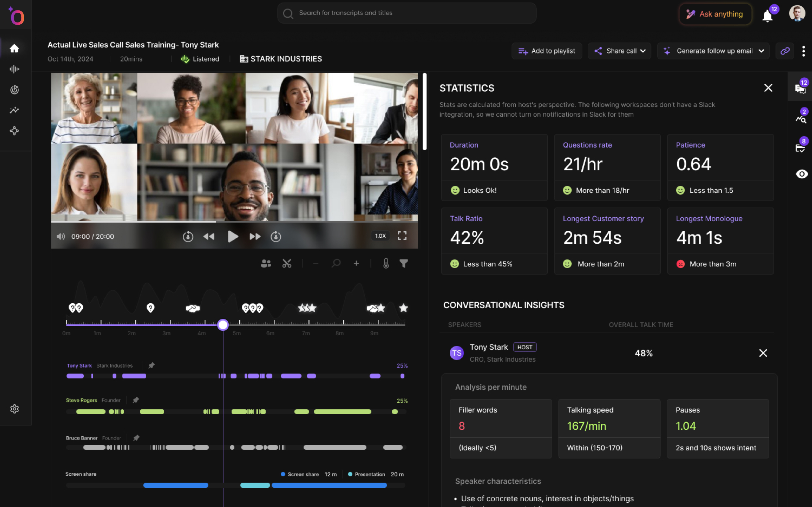Open the speakers group icon in timeline toolbar
The height and width of the screenshot is (507, 812).
pos(266,264)
